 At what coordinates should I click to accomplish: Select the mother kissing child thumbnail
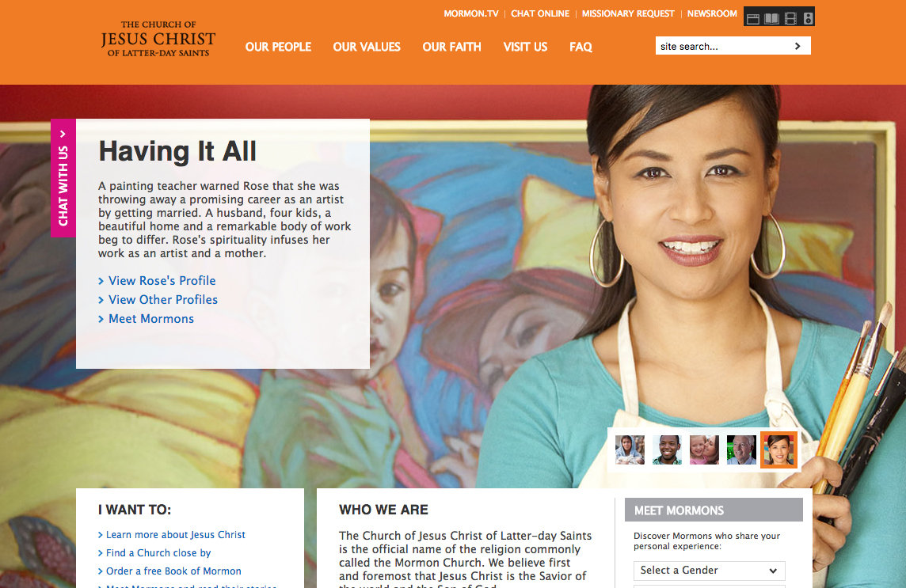(704, 450)
